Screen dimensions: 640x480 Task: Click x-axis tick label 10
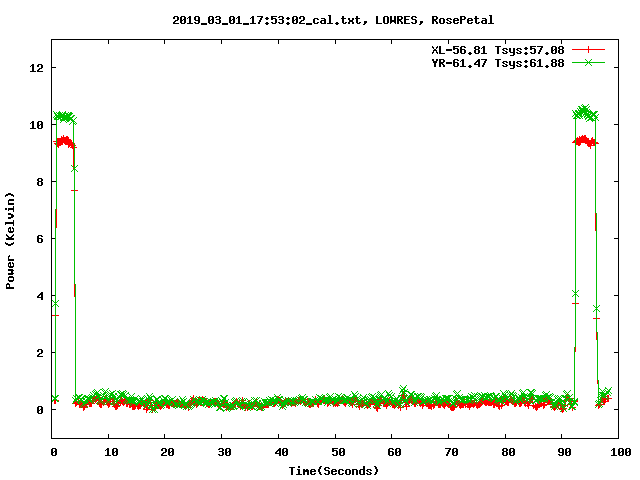(111, 452)
